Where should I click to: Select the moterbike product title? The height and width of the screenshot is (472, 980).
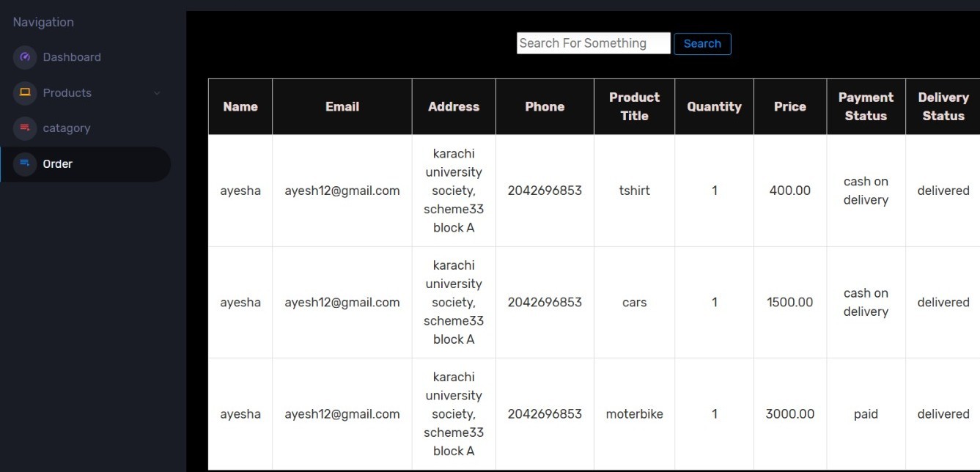[634, 414]
